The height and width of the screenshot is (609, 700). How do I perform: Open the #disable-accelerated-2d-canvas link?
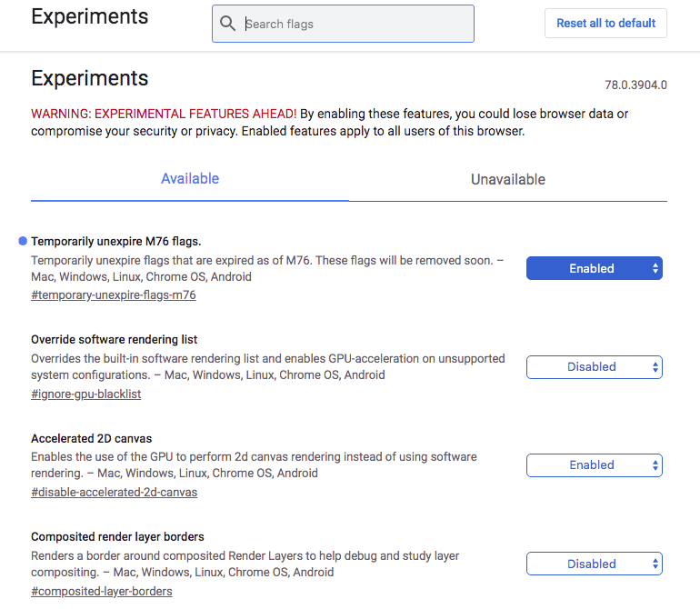[114, 492]
